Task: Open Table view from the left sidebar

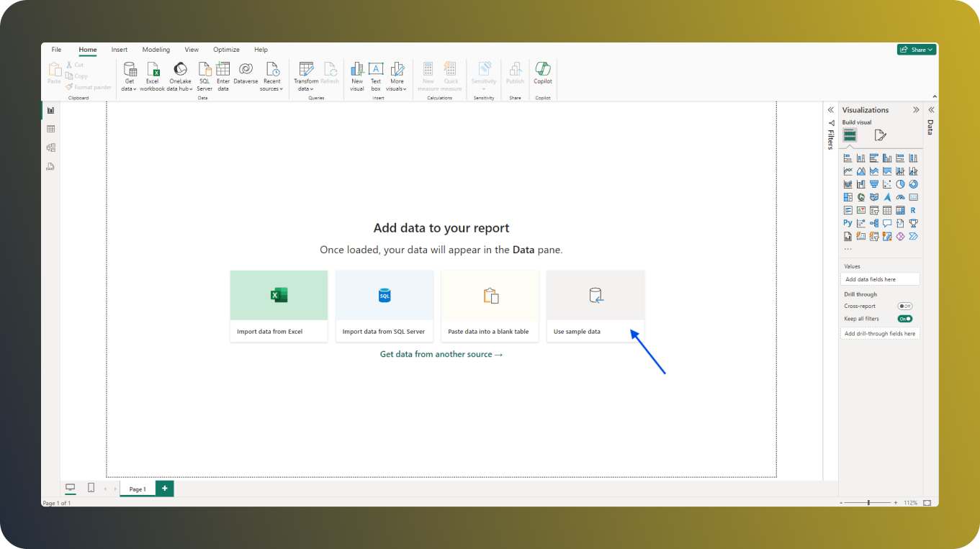Action: click(x=50, y=129)
